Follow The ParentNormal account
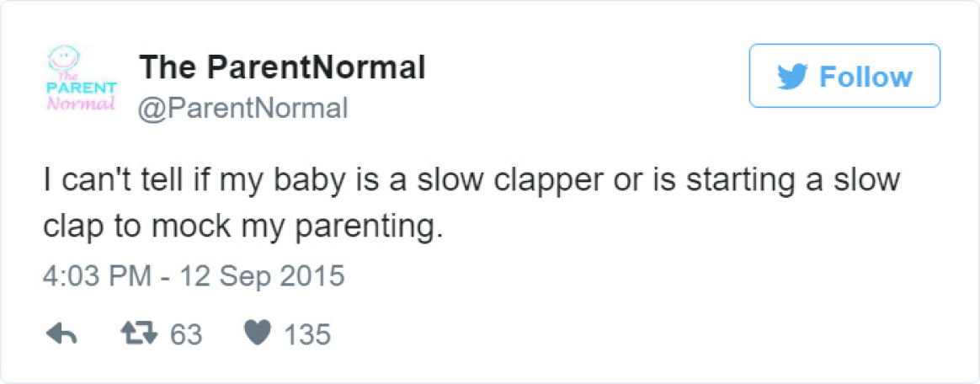Viewport: 980px width, 384px height. [844, 76]
